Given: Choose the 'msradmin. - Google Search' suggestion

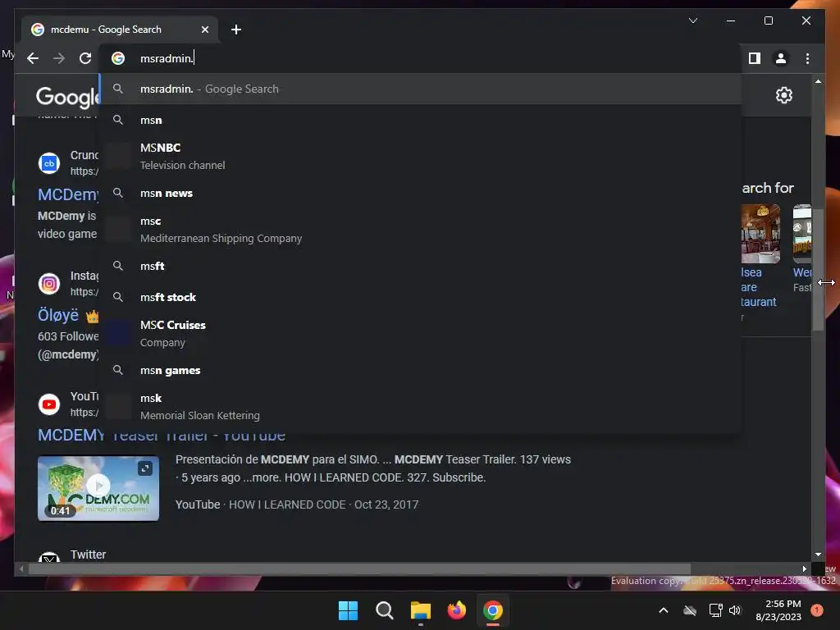Looking at the screenshot, I should (421, 89).
